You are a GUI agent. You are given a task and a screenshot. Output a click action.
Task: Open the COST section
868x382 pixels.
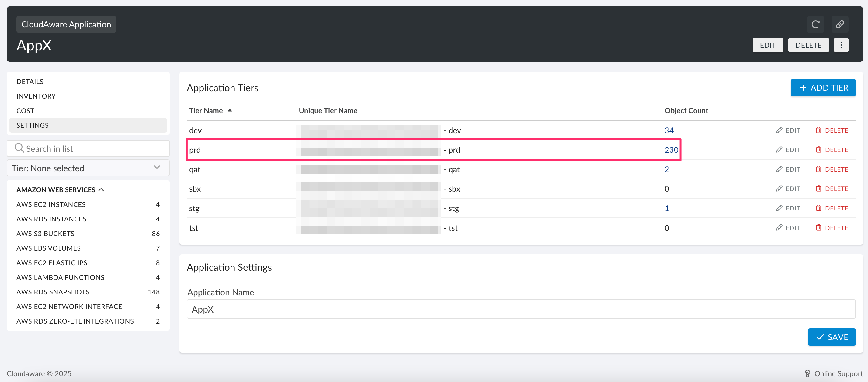pyautogui.click(x=25, y=110)
